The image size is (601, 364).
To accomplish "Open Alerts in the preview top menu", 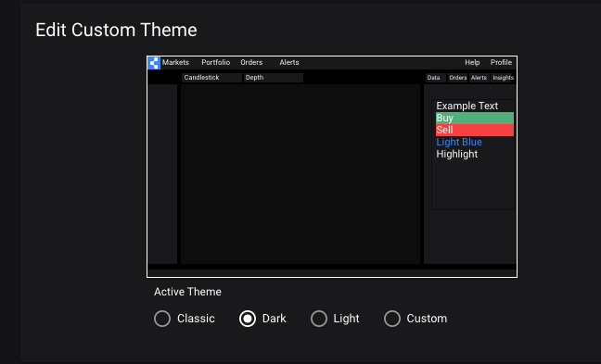I will (x=289, y=62).
